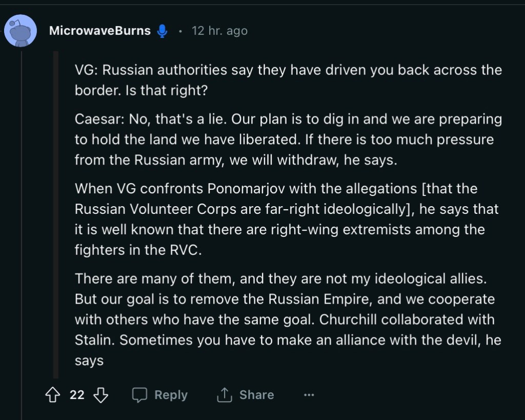525x420 pixels.
Task: Open the three-dot more options menu
Action: 309,395
